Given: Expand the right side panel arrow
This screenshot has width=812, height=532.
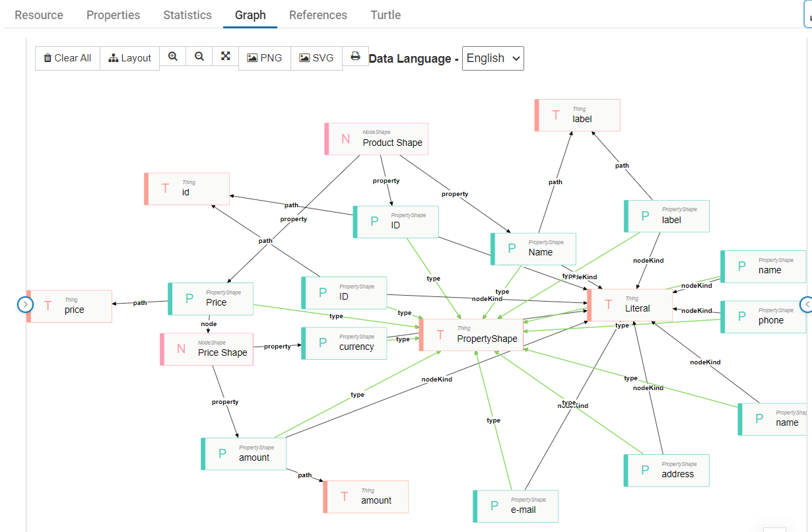Looking at the screenshot, I should tap(806, 304).
